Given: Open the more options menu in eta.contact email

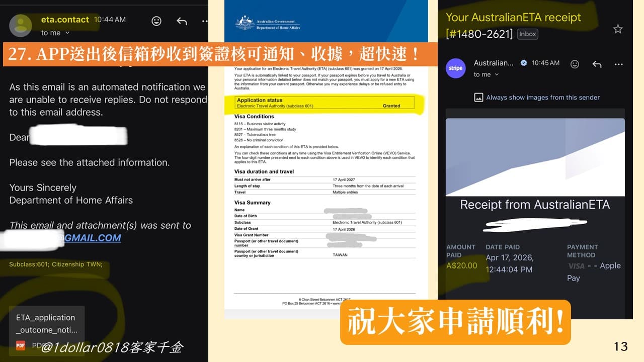Looking at the screenshot, I should click(205, 21).
